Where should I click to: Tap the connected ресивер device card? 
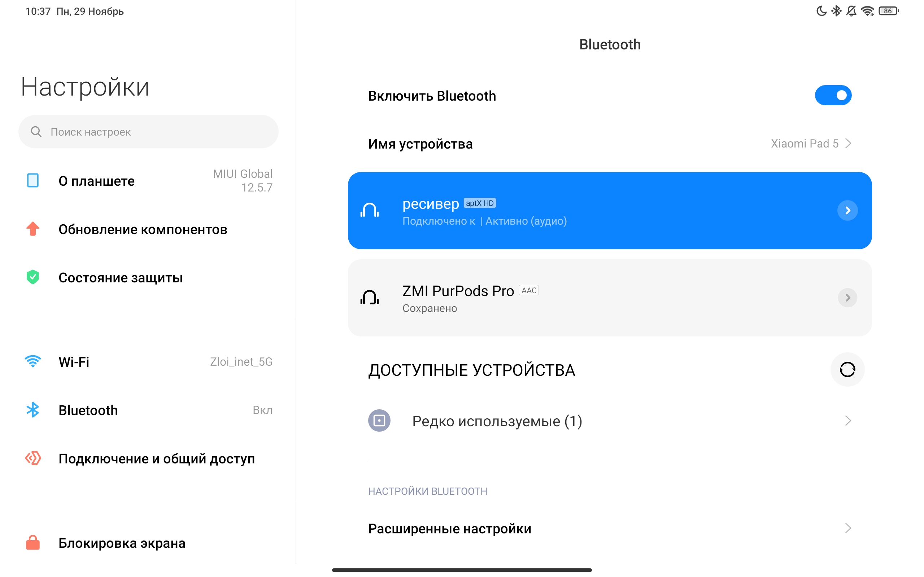(x=573, y=211)
